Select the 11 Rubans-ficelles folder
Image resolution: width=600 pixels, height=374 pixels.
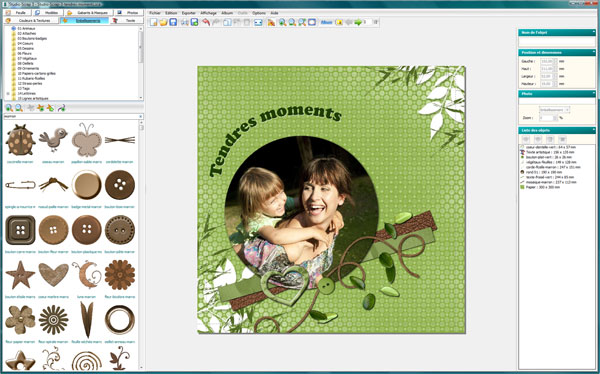(31, 78)
